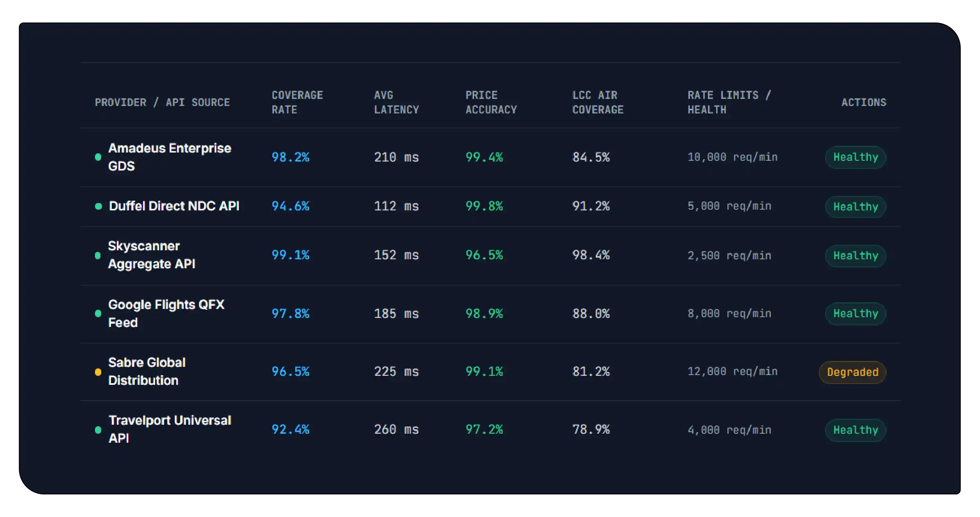Click the green status dot for Amadeus Enterprise GDS
The width and height of the screenshot is (980, 517).
pos(98,157)
